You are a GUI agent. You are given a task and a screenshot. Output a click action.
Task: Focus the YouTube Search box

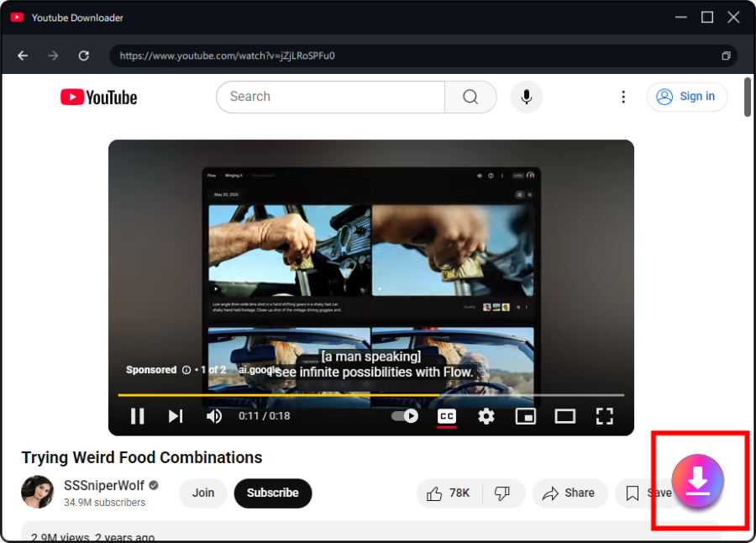coord(330,97)
